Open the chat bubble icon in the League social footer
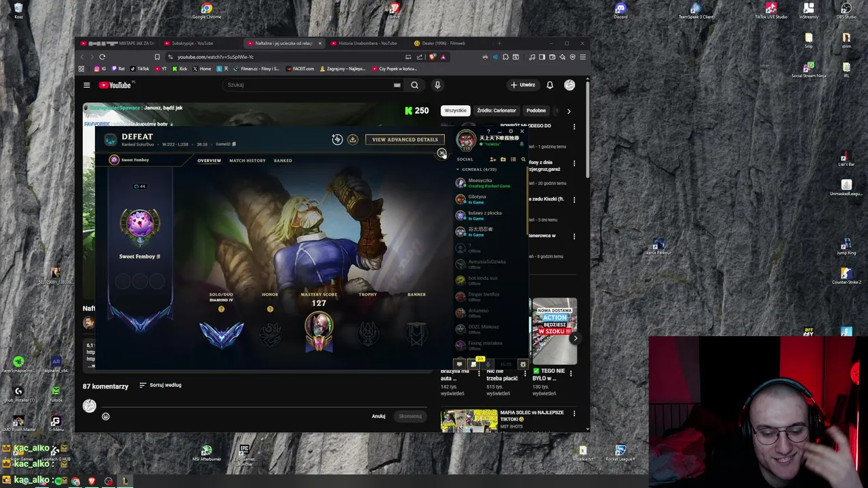Viewport: 868px width, 488px height. pos(459,365)
